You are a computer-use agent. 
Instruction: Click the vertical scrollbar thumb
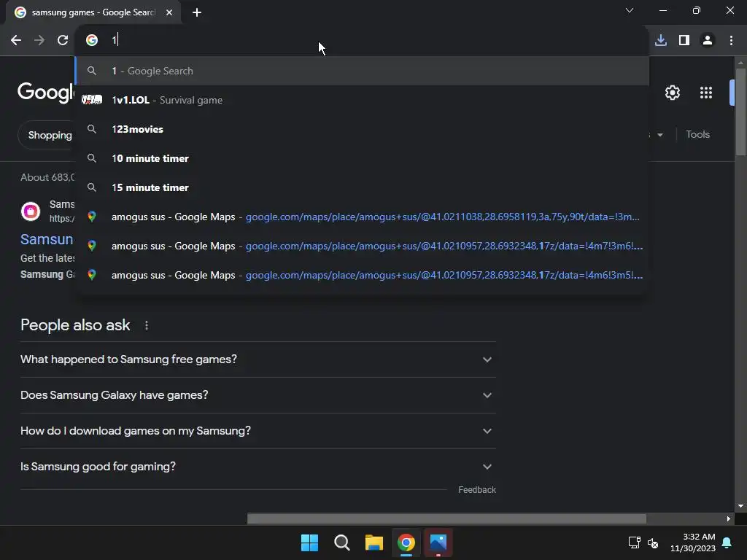click(740, 112)
